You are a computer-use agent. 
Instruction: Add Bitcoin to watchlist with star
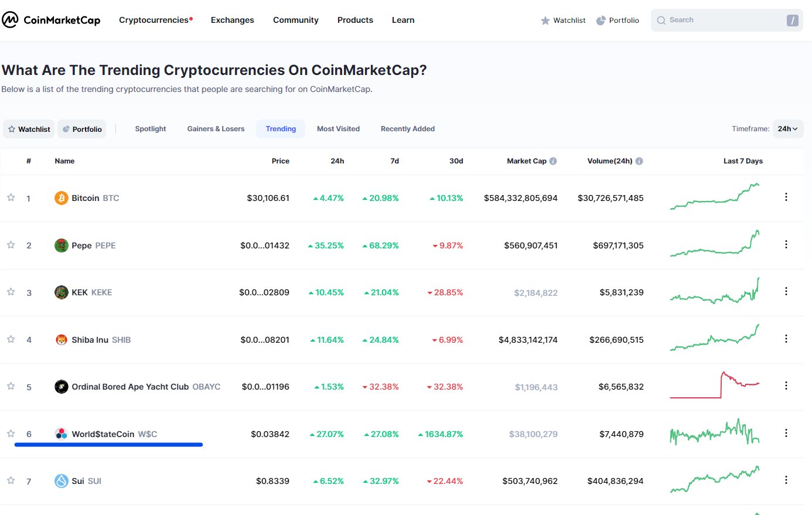[11, 197]
